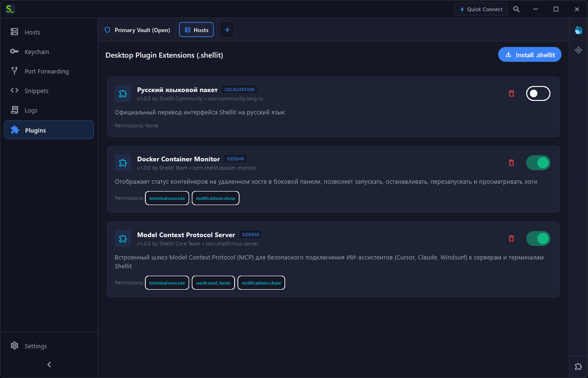Click the Quick Connect button
The width and height of the screenshot is (588, 378).
click(481, 9)
